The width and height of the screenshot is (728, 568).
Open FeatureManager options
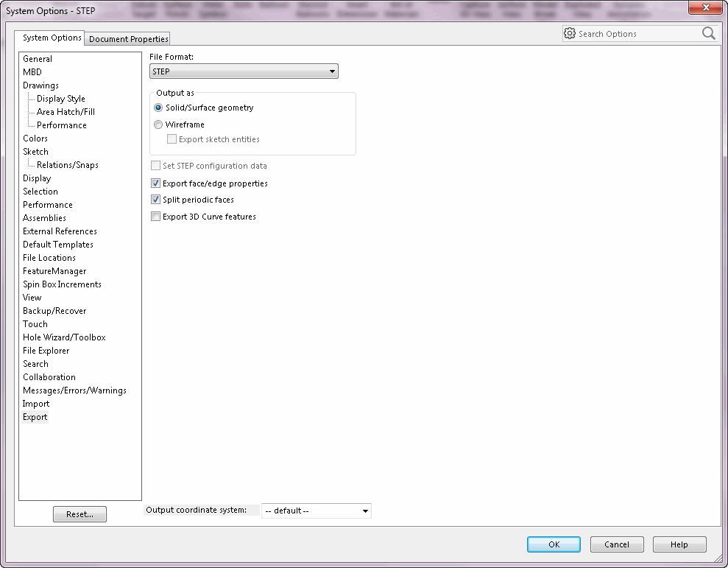click(54, 271)
